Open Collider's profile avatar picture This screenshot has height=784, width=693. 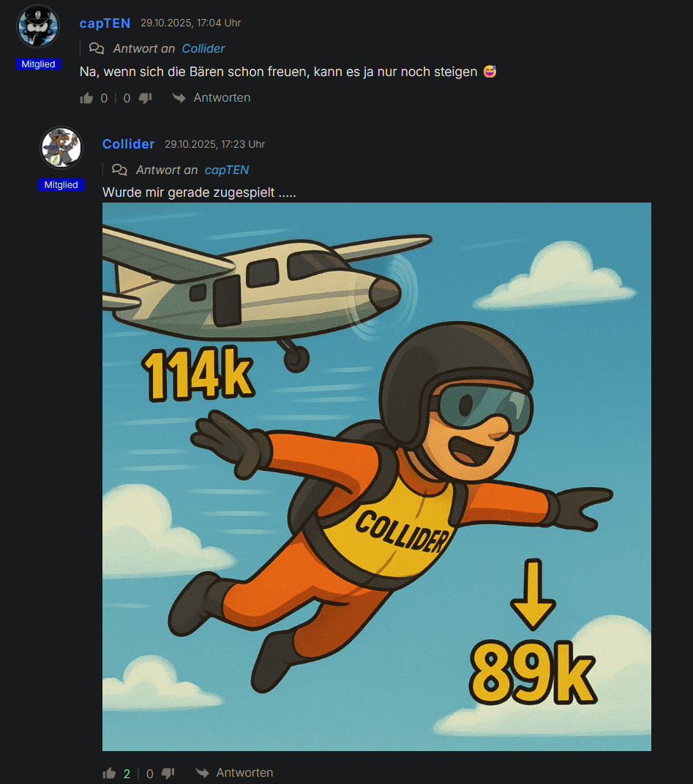[x=61, y=148]
